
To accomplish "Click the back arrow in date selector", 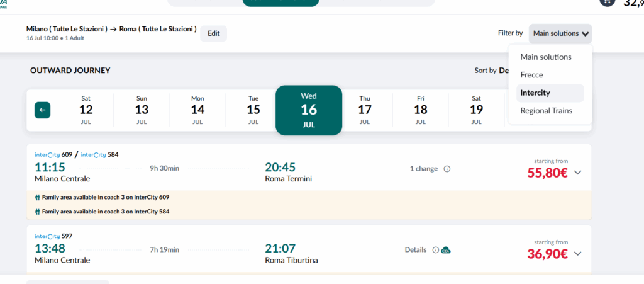I will [x=42, y=110].
